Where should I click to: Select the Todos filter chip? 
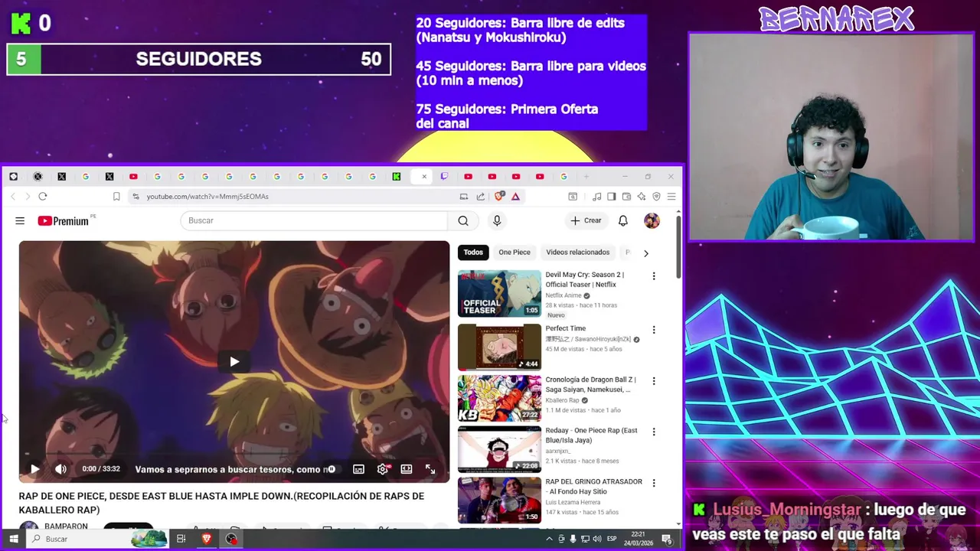(473, 253)
